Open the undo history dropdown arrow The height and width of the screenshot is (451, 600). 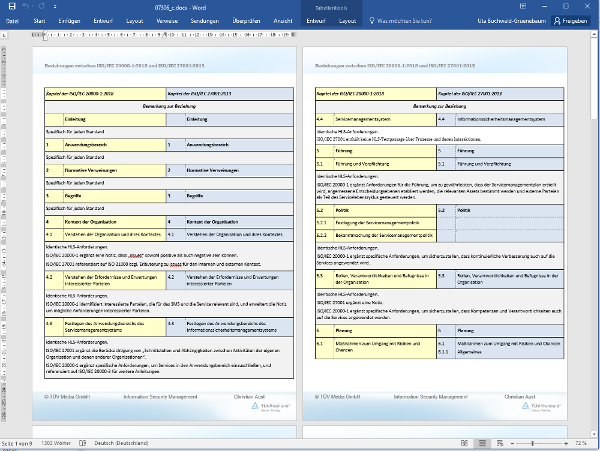[32, 7]
